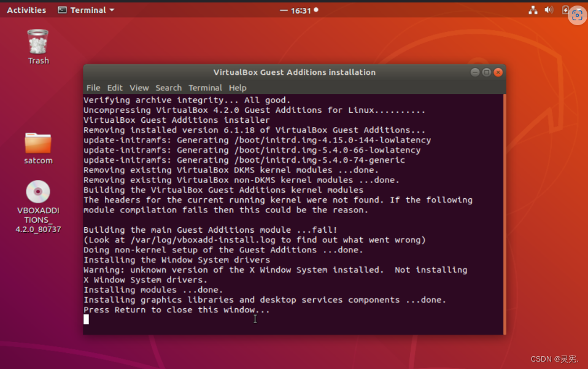
Task: Click the terminal's vertical scrollbar
Action: pos(505,214)
